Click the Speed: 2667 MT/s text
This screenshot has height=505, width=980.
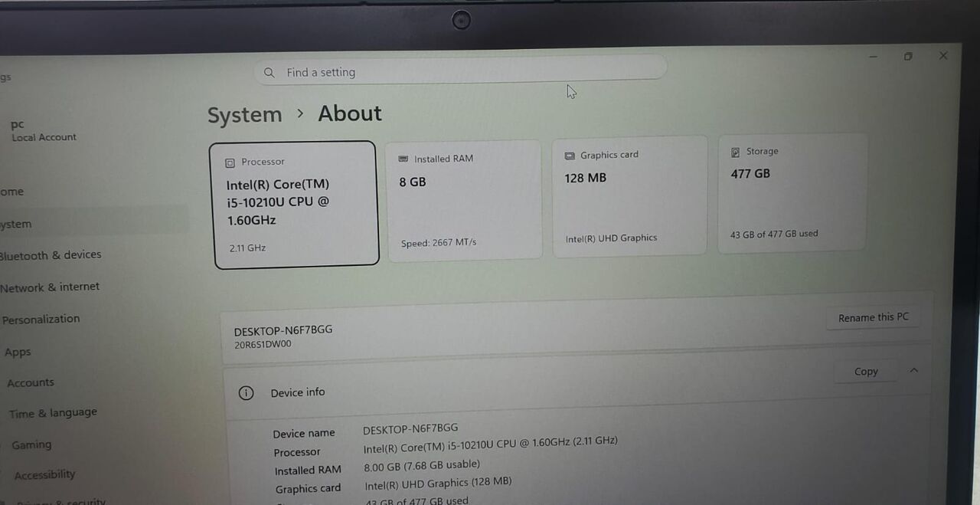pyautogui.click(x=439, y=242)
